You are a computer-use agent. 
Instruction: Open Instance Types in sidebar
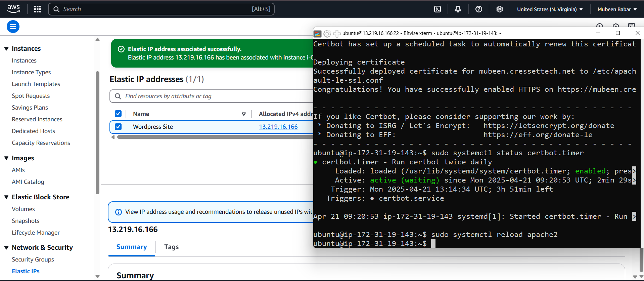point(31,72)
